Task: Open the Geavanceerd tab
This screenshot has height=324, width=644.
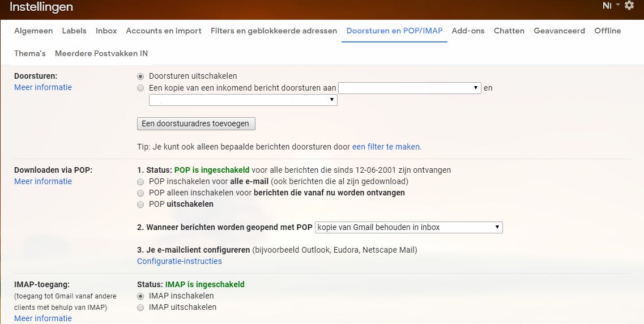Action: pyautogui.click(x=559, y=31)
